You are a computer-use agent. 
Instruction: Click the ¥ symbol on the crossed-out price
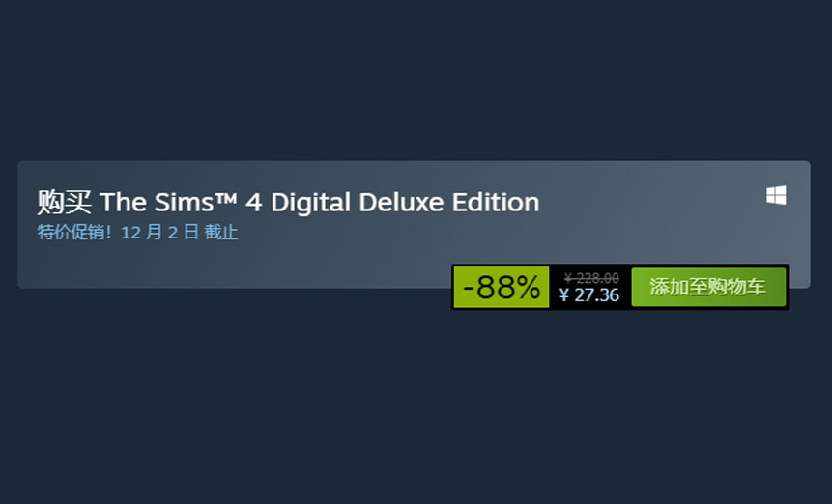tap(568, 278)
